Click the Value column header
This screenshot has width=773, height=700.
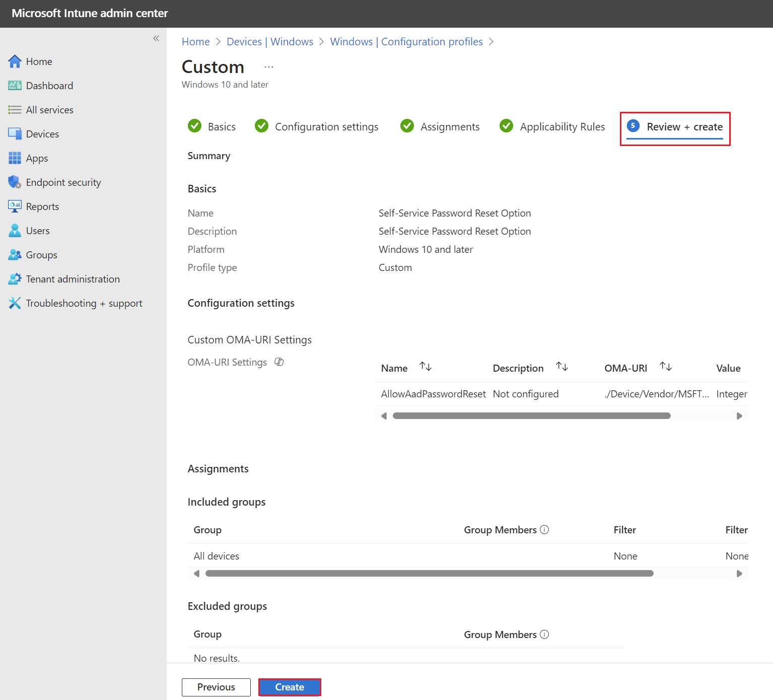(x=728, y=368)
